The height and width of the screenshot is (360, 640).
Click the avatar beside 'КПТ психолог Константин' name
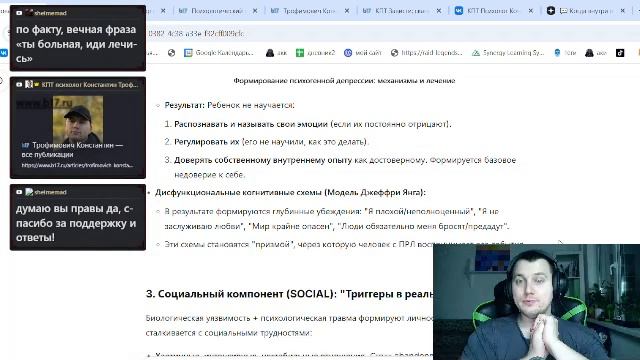click(x=29, y=84)
